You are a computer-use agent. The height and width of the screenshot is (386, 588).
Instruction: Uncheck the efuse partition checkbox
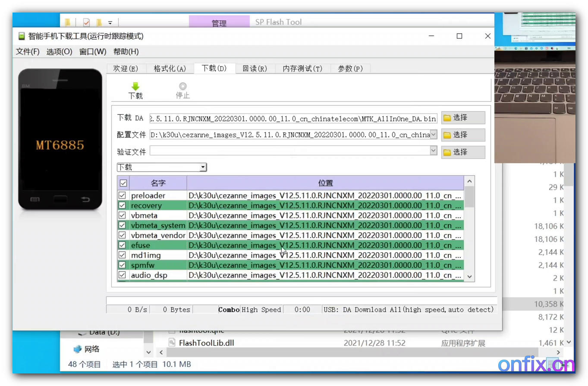(x=123, y=245)
